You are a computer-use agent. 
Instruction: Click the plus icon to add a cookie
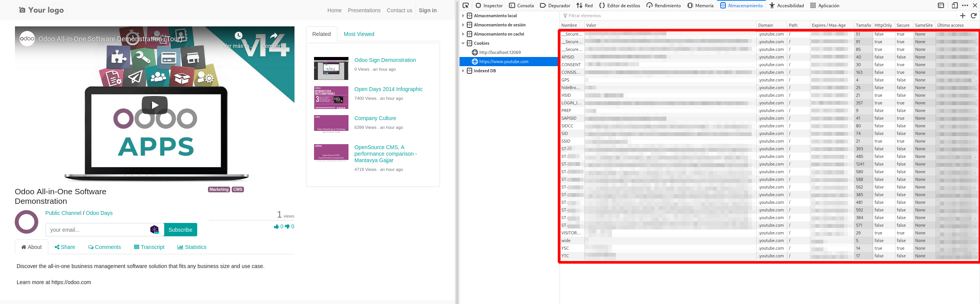click(x=963, y=16)
